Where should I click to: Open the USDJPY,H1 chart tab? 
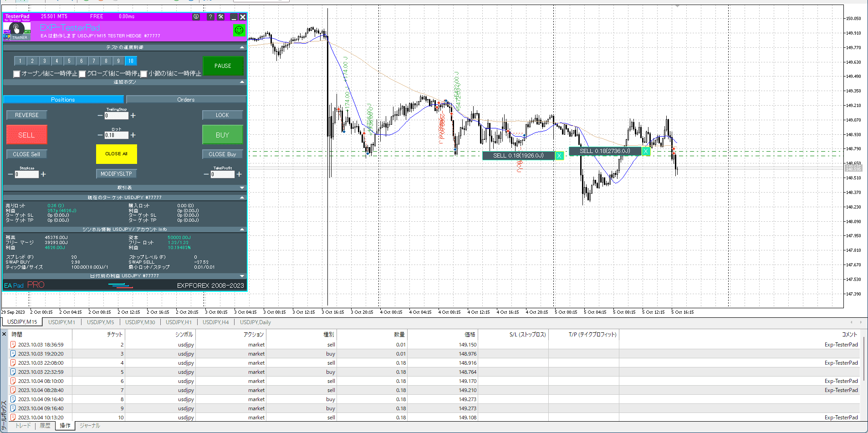(178, 322)
